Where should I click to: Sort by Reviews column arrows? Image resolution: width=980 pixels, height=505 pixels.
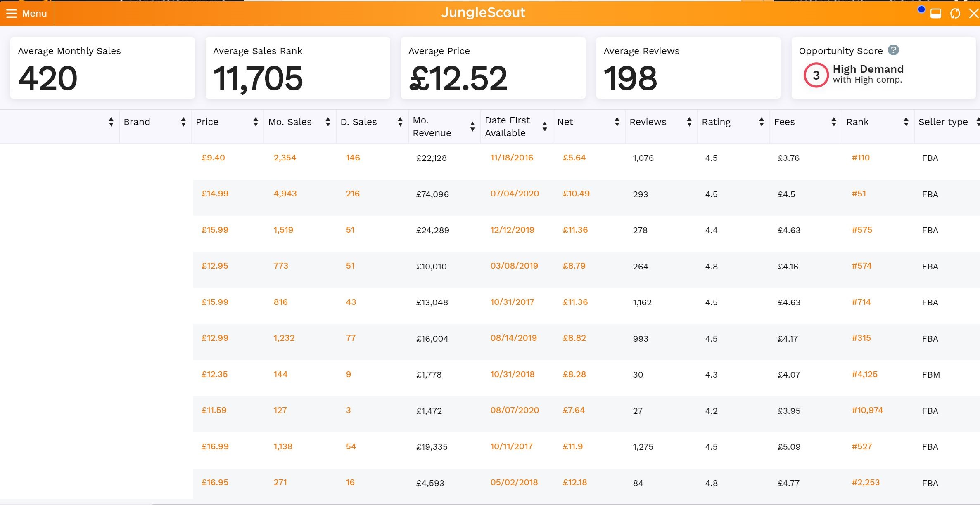tap(689, 122)
